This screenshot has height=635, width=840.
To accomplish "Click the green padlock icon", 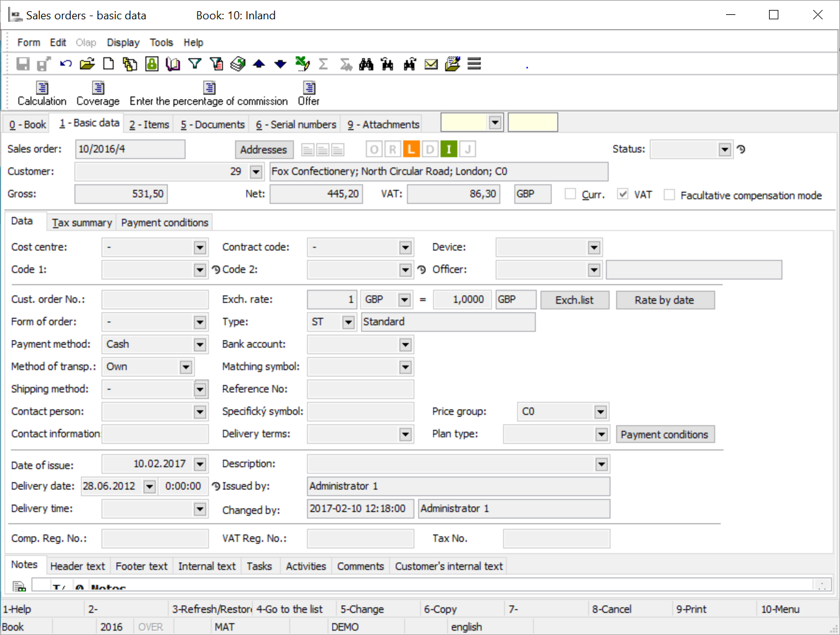I will (152, 63).
